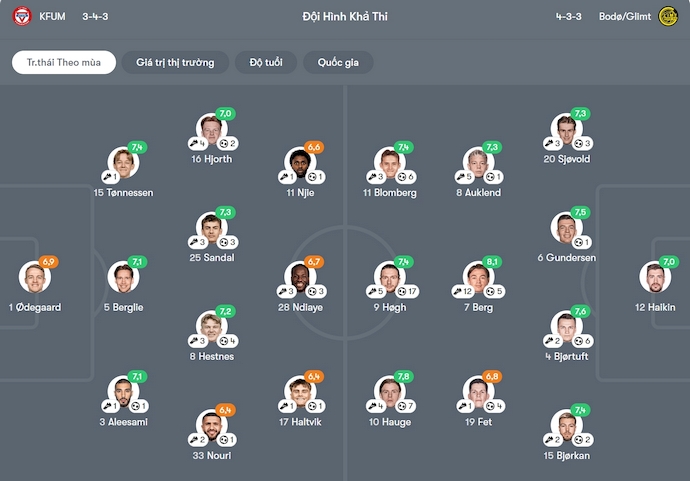This screenshot has width=690, height=481.
Task: Click the KFUM team logo
Action: (22, 16)
